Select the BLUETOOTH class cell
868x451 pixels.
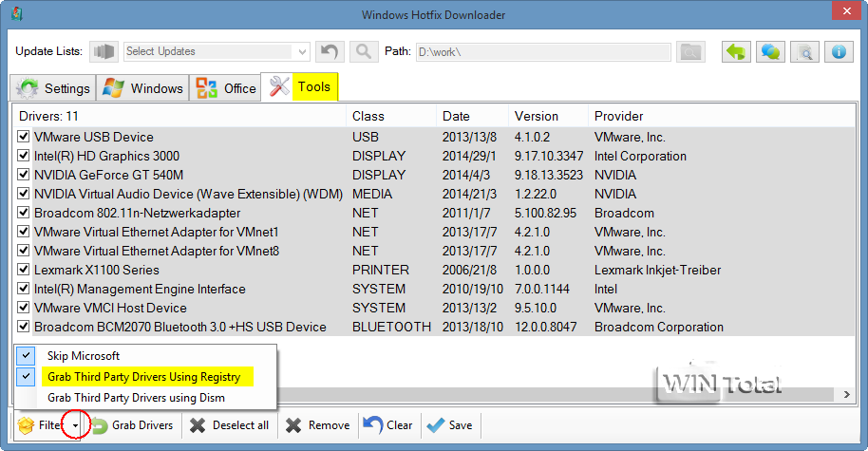(391, 327)
